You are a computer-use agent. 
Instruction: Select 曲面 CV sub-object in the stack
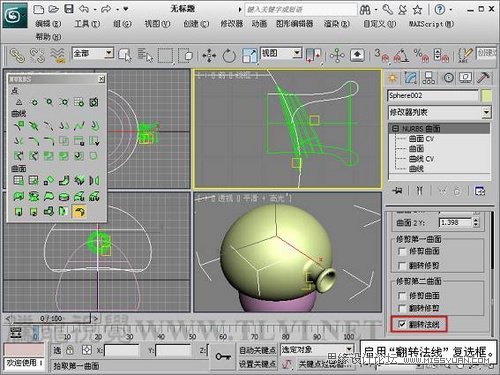421,139
